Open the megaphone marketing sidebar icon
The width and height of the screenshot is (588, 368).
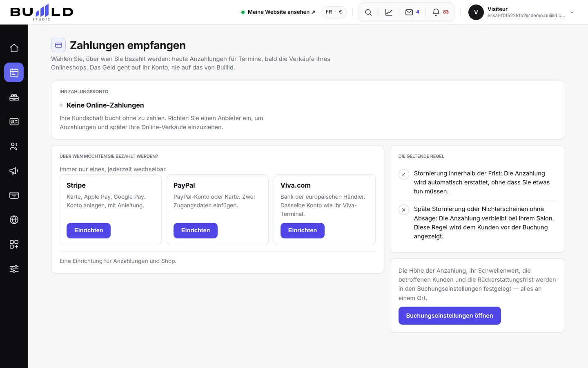point(14,171)
